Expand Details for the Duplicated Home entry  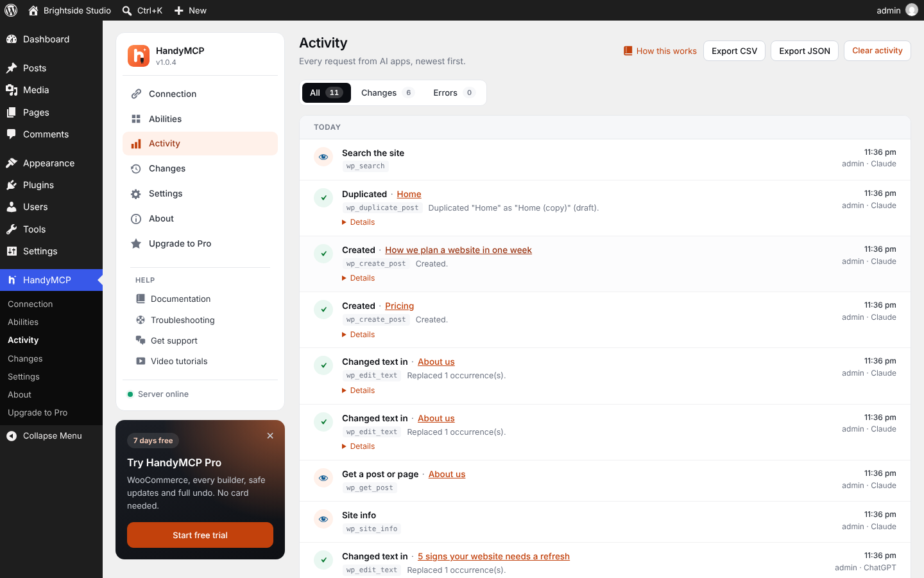359,222
